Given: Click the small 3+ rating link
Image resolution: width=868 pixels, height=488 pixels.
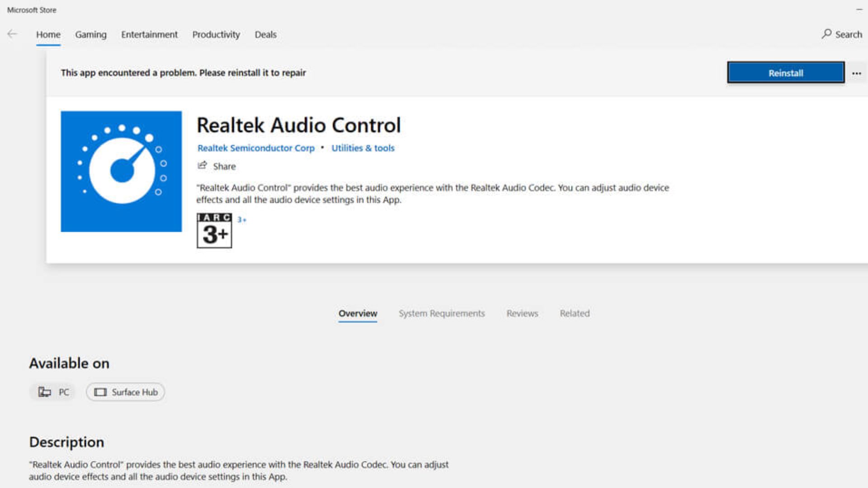Looking at the screenshot, I should [x=242, y=220].
